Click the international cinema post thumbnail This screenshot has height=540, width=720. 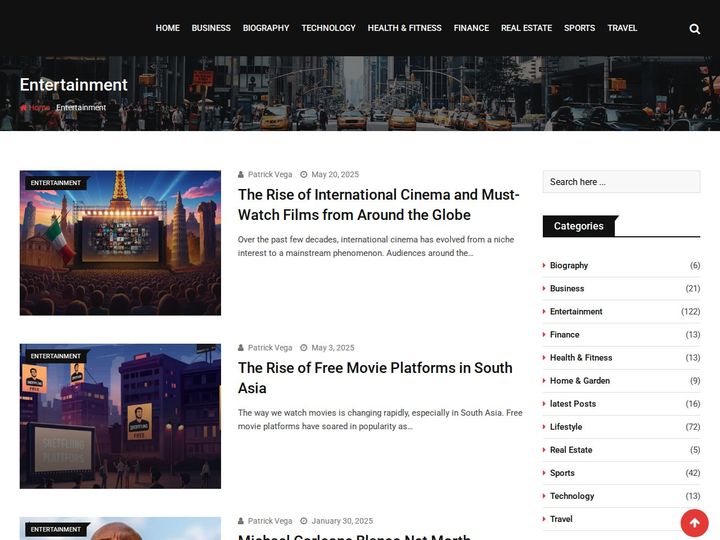120,243
